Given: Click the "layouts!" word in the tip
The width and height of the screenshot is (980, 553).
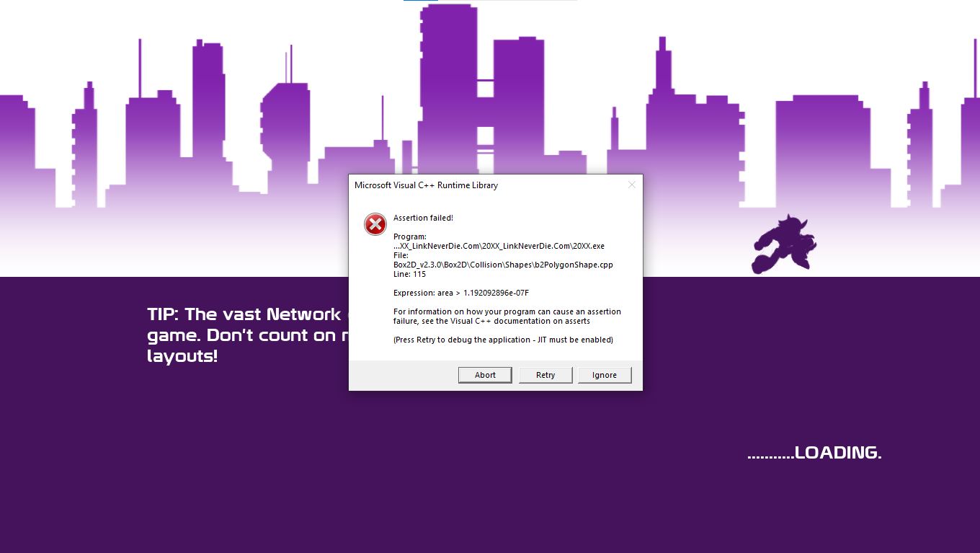Looking at the screenshot, I should (x=182, y=356).
